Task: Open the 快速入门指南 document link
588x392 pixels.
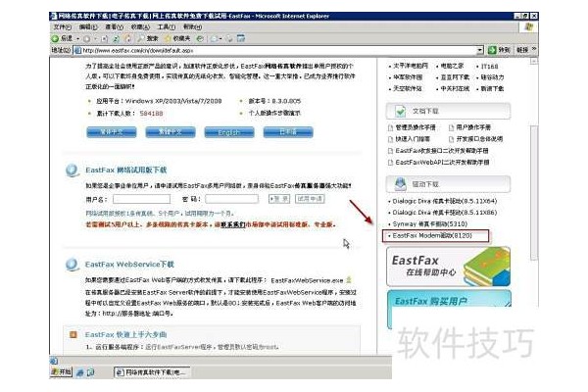Action: coord(413,139)
